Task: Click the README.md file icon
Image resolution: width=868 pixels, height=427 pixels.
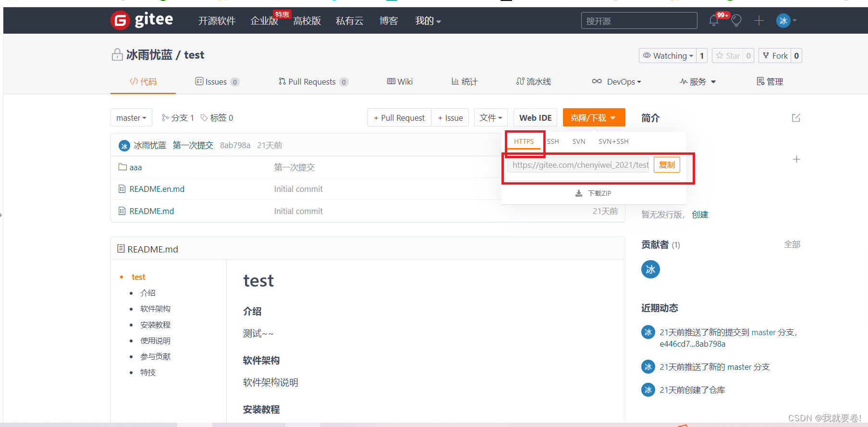Action: [122, 211]
